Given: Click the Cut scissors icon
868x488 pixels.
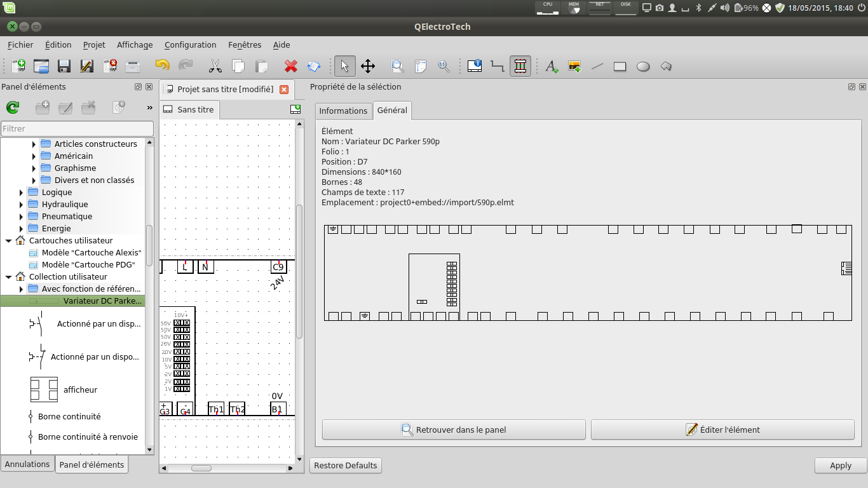Looking at the screenshot, I should coord(215,66).
